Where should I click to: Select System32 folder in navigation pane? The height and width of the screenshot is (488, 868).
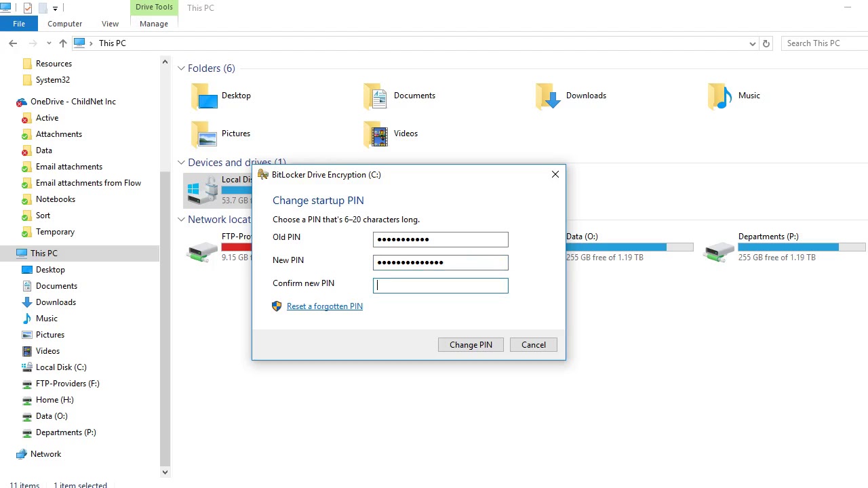coord(53,80)
